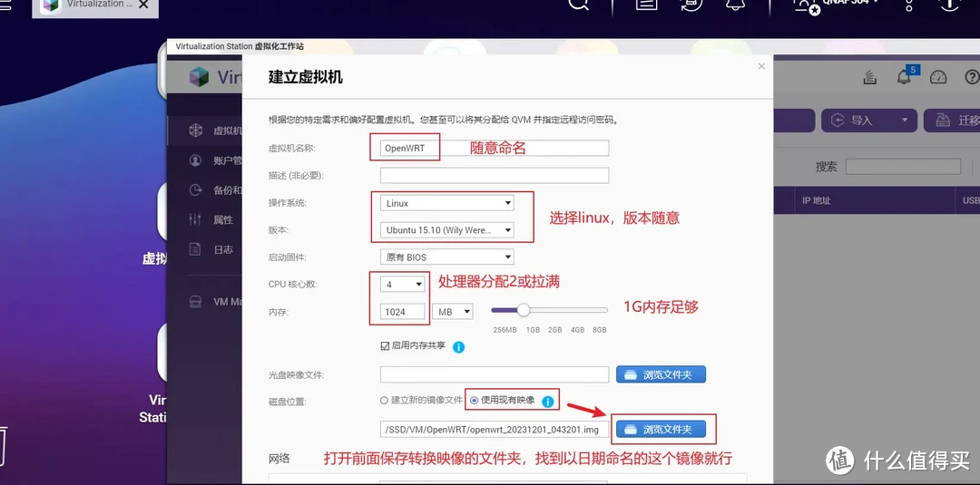This screenshot has height=485, width=980.
Task: Click the memory size slider handle
Action: pyautogui.click(x=524, y=310)
